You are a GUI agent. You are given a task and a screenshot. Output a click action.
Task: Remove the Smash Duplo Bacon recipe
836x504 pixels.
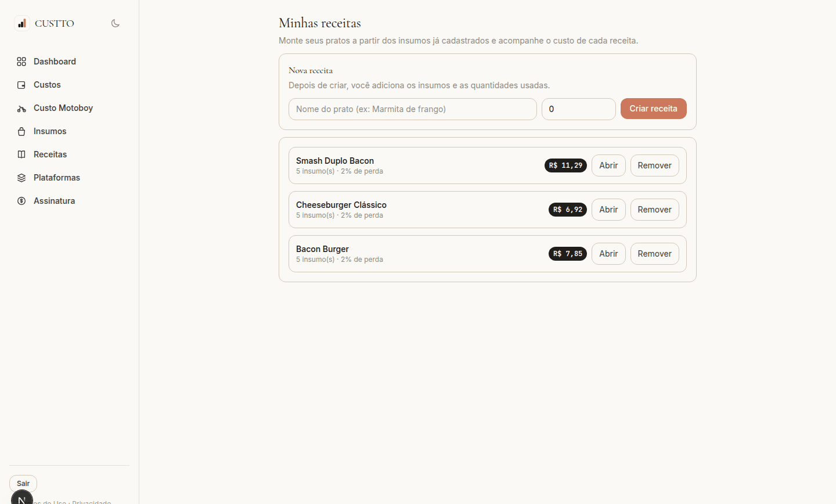tap(655, 165)
